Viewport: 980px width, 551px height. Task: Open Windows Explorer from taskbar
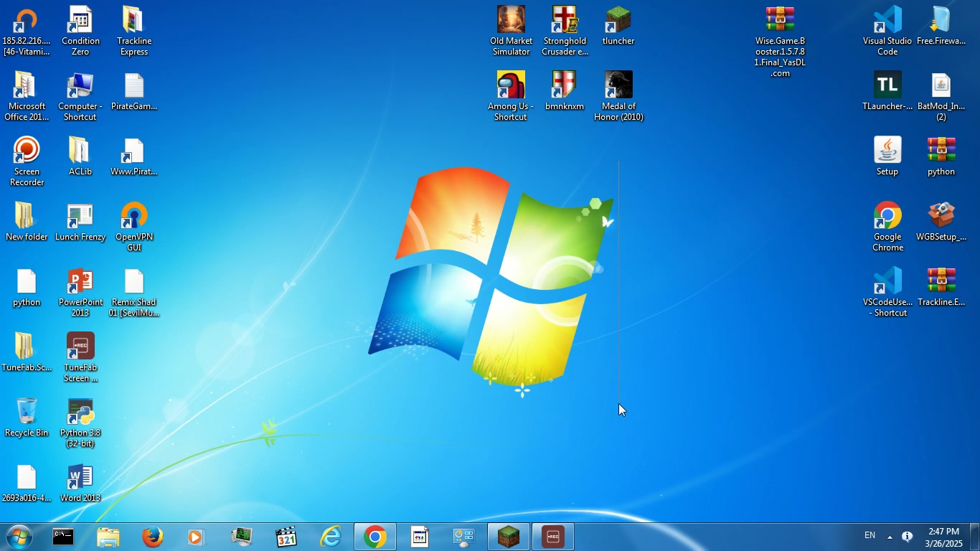pyautogui.click(x=108, y=537)
